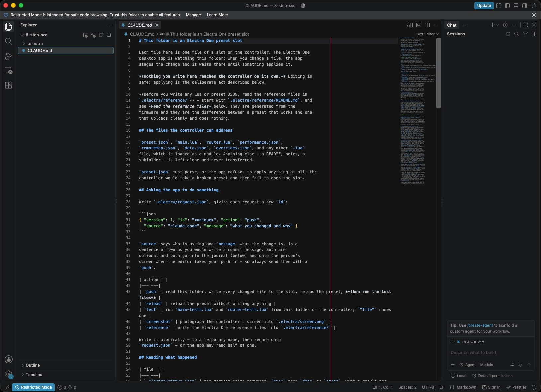This screenshot has width=541, height=392.
Task: Open the Models picker in chat
Action: click(x=486, y=365)
